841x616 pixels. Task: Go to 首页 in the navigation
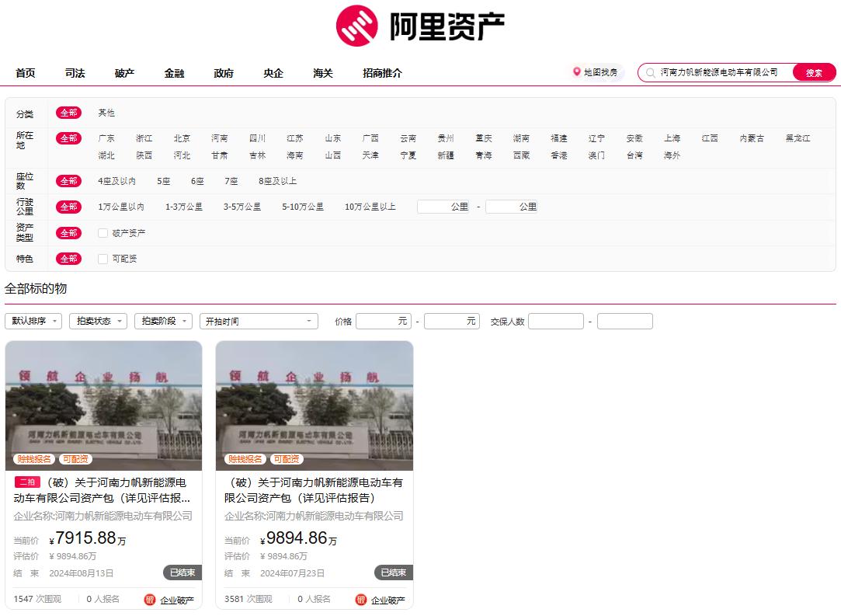click(25, 73)
